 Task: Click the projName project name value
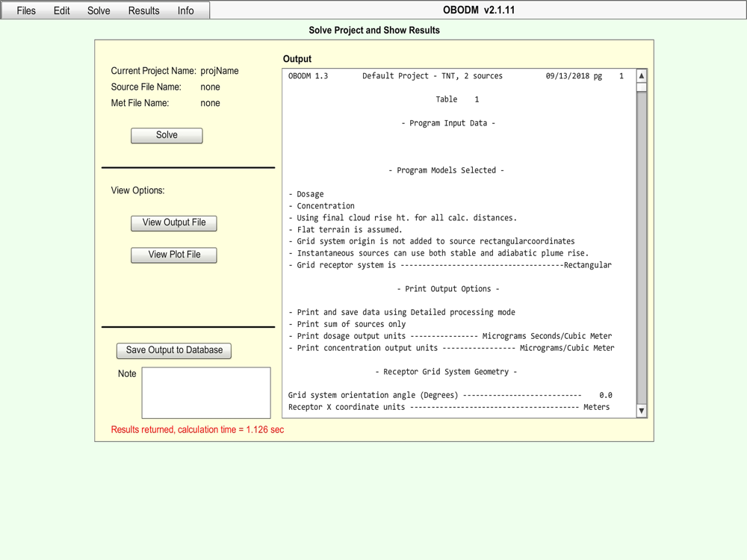(220, 71)
